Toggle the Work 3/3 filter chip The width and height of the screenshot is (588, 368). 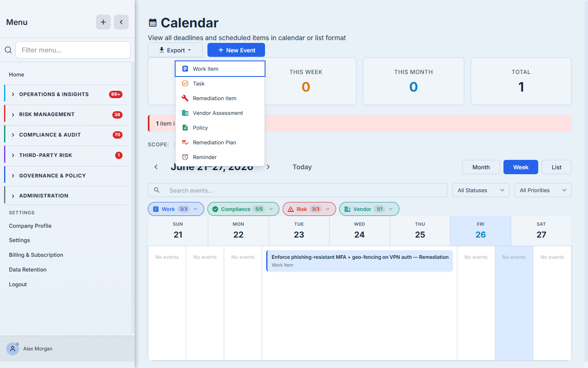(x=176, y=209)
